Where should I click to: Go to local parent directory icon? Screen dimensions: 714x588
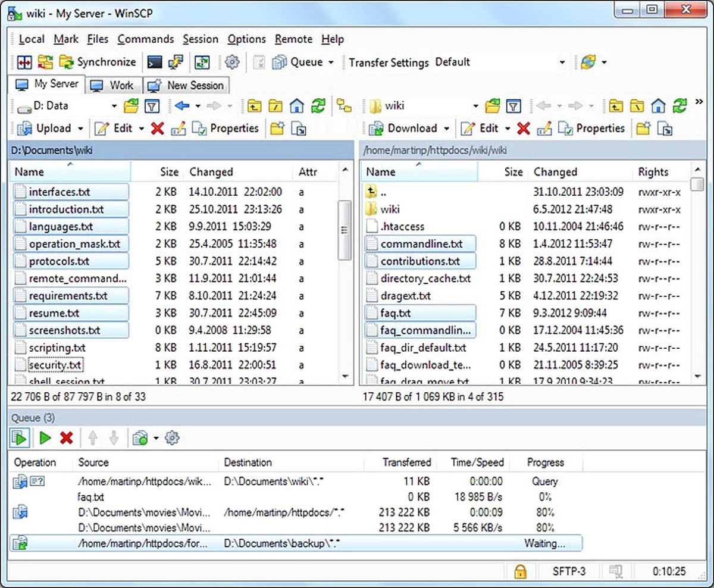point(255,106)
